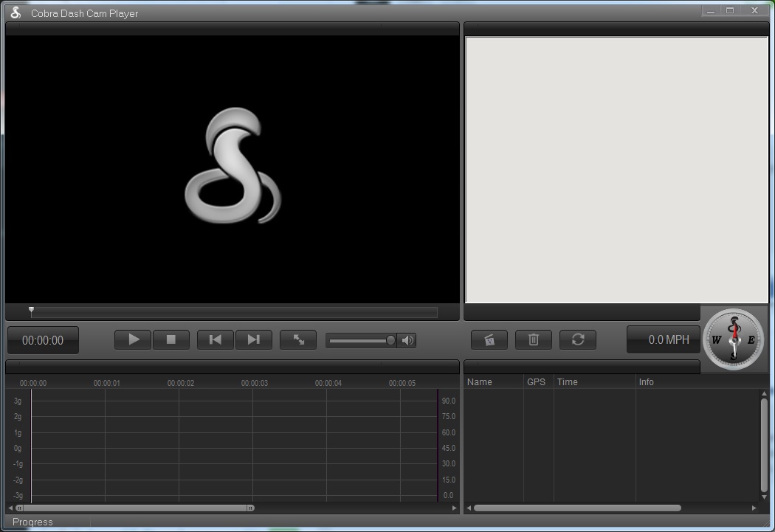Click the compass direction indicator
This screenshot has height=532, width=775.
734,340
